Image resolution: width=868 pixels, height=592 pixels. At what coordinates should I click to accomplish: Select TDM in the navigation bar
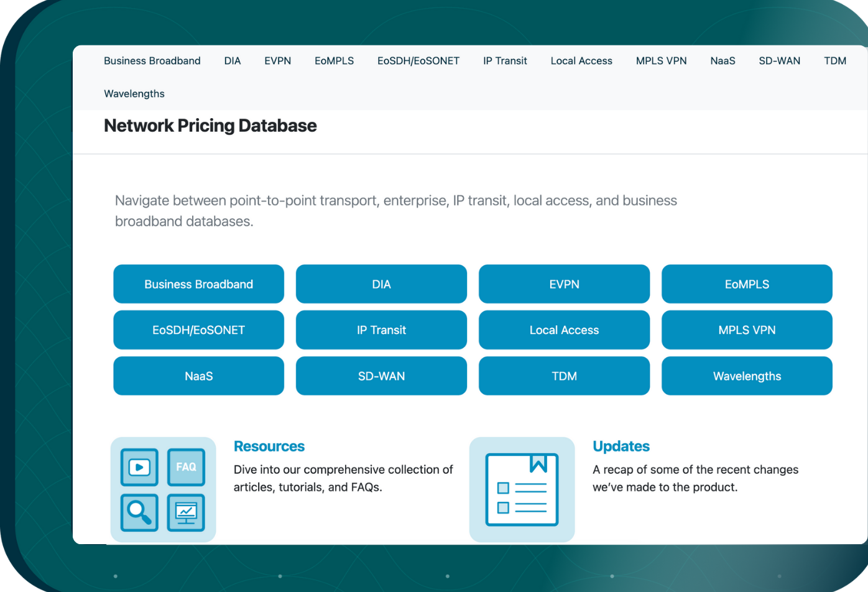pos(835,60)
